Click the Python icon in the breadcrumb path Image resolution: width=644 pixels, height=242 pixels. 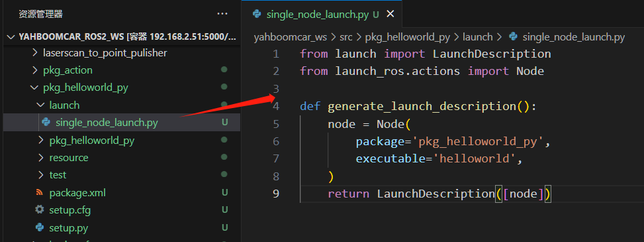click(513, 37)
